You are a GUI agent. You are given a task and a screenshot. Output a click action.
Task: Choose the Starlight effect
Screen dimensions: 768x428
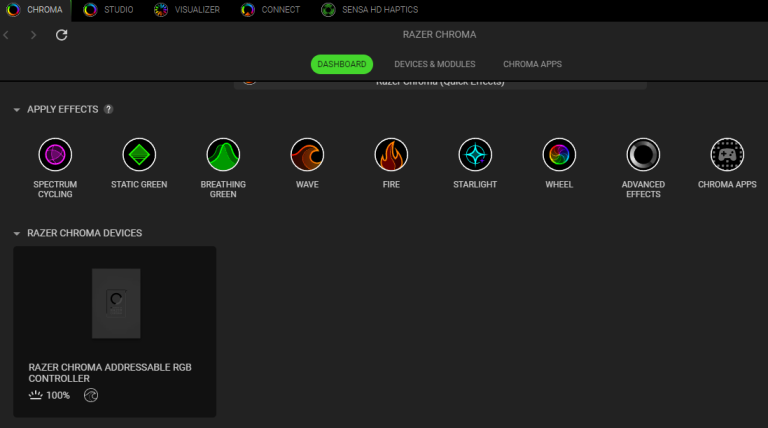pos(475,155)
